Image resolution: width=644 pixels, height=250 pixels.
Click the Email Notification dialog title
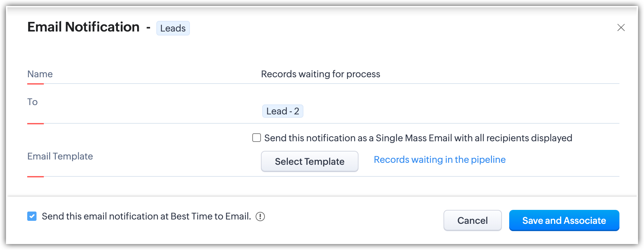pyautogui.click(x=83, y=27)
